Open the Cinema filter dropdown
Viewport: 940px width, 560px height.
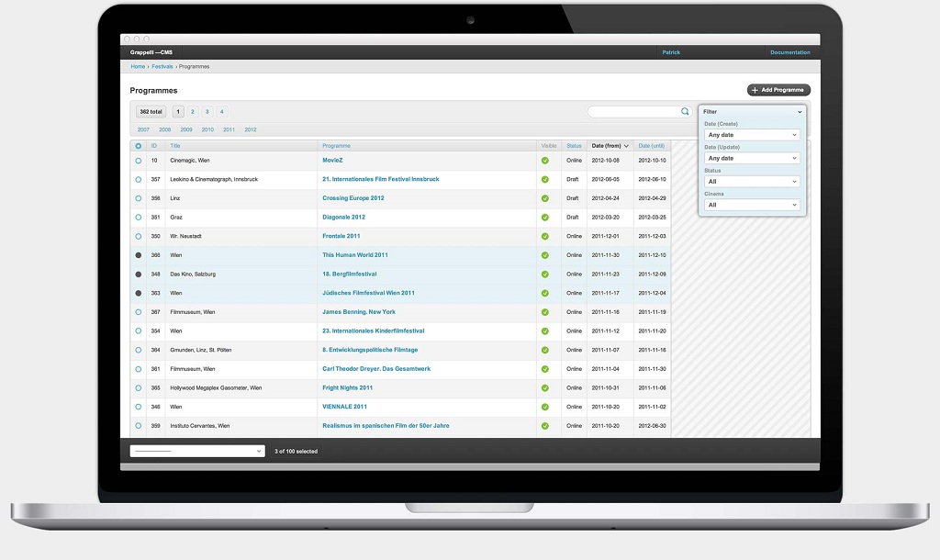tap(752, 205)
